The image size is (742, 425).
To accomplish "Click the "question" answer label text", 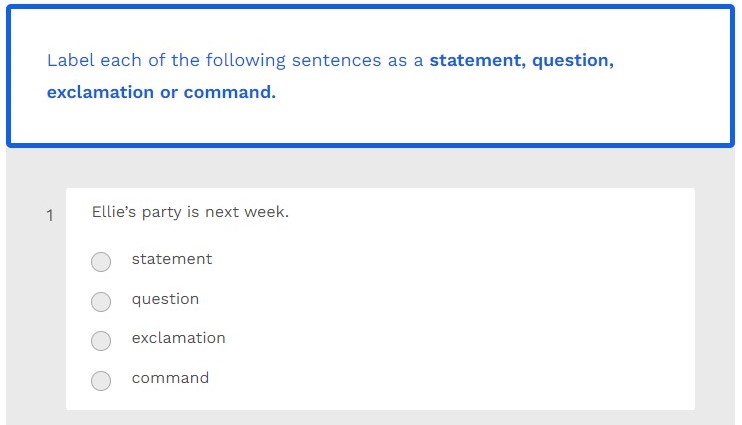I will 165,299.
